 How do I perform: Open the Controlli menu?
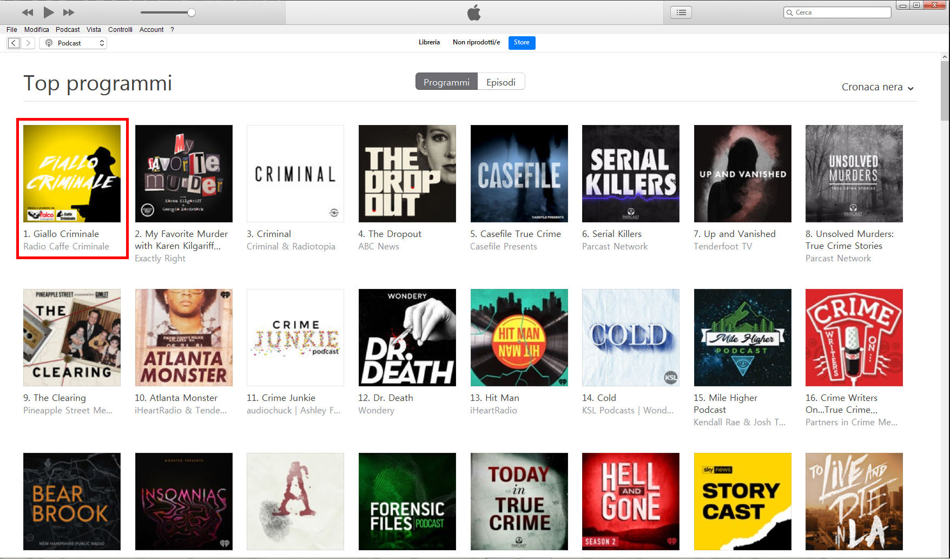click(x=120, y=30)
